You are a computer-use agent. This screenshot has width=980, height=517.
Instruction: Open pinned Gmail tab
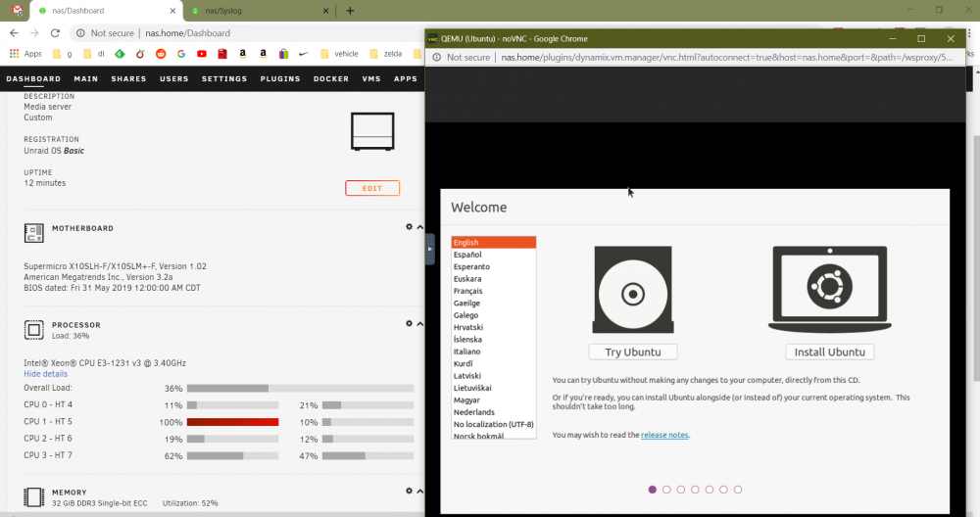(x=17, y=11)
